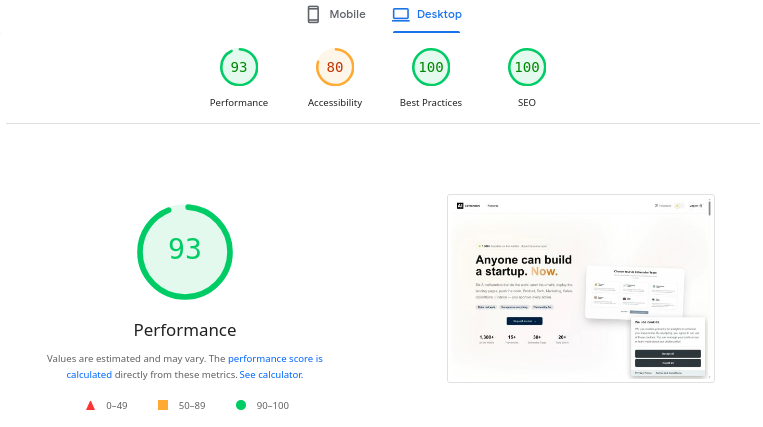Open the page screenshot thumbnail
Viewport: 763px width, 427px height.
(581, 288)
